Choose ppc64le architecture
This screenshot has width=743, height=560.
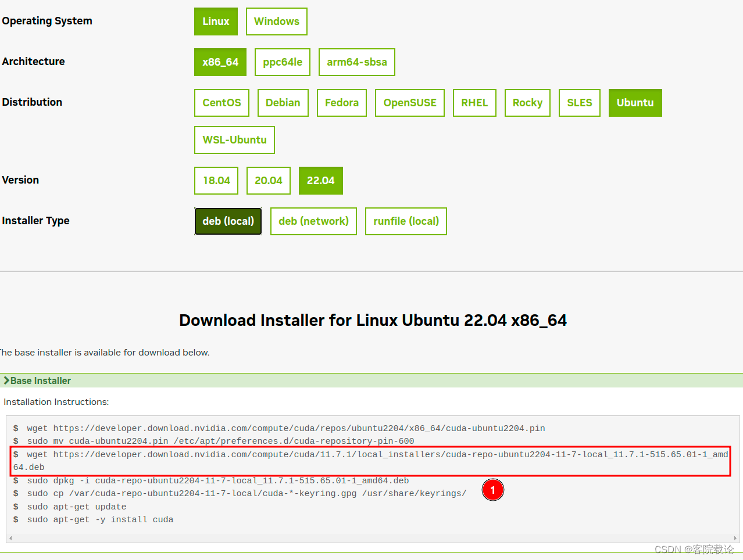point(283,62)
